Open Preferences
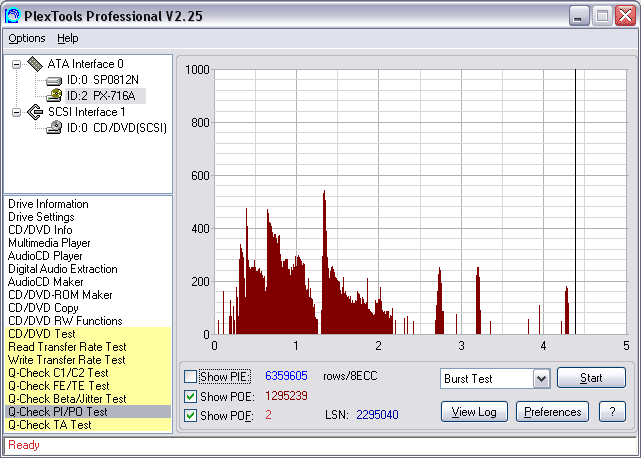Viewport: 641px width, 458px height. pos(552,412)
